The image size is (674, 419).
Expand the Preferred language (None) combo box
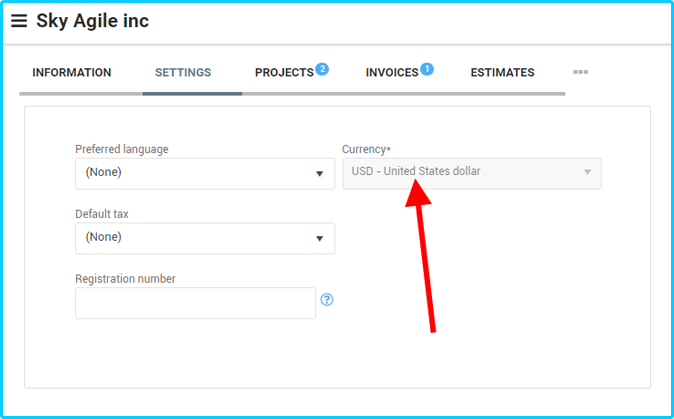(205, 174)
